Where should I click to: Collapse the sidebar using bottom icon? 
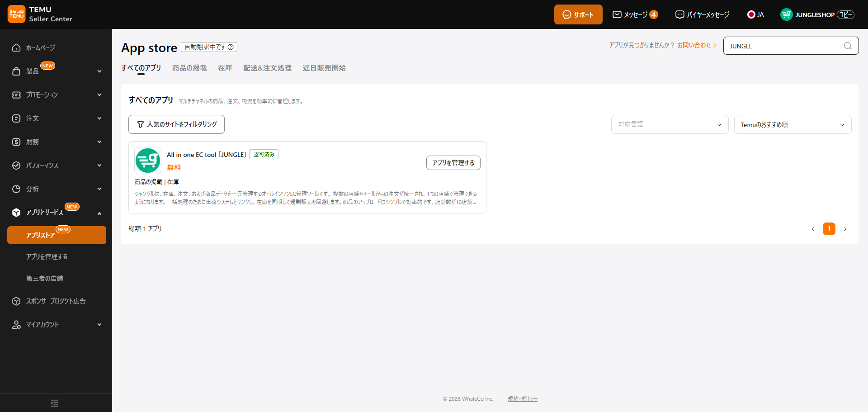[54, 403]
